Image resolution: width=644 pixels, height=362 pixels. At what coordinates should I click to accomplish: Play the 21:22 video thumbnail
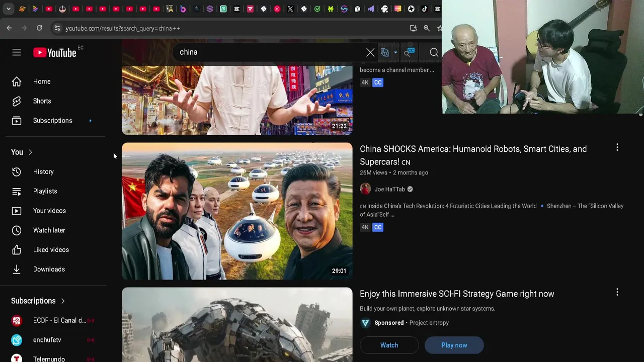pyautogui.click(x=237, y=100)
